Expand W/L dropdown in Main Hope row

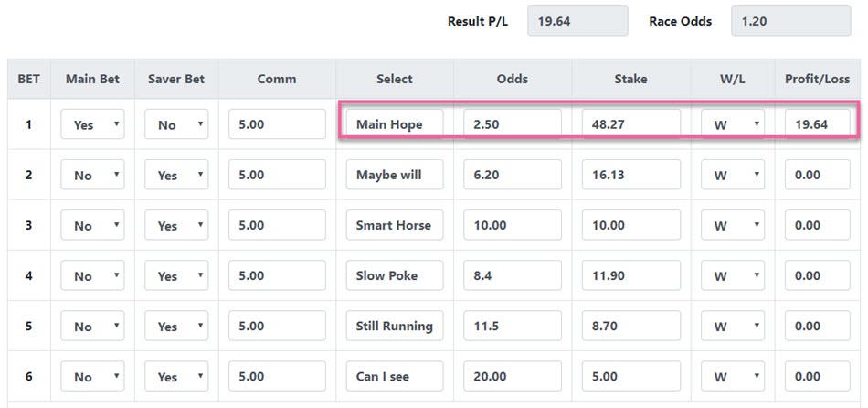click(733, 124)
